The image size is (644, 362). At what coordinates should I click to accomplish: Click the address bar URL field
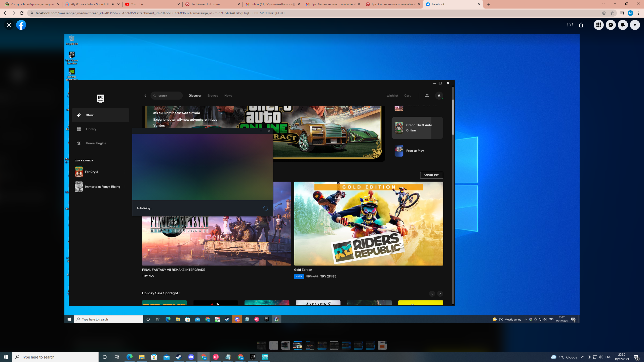(314, 13)
